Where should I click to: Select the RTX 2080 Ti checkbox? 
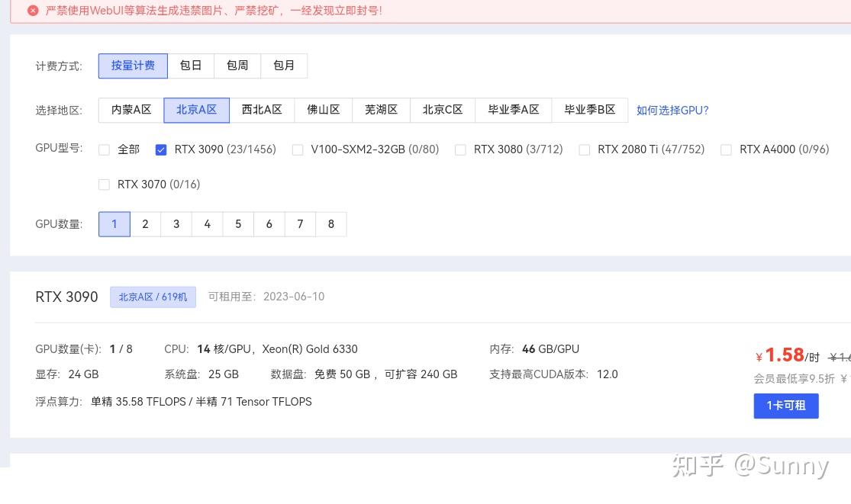point(584,150)
